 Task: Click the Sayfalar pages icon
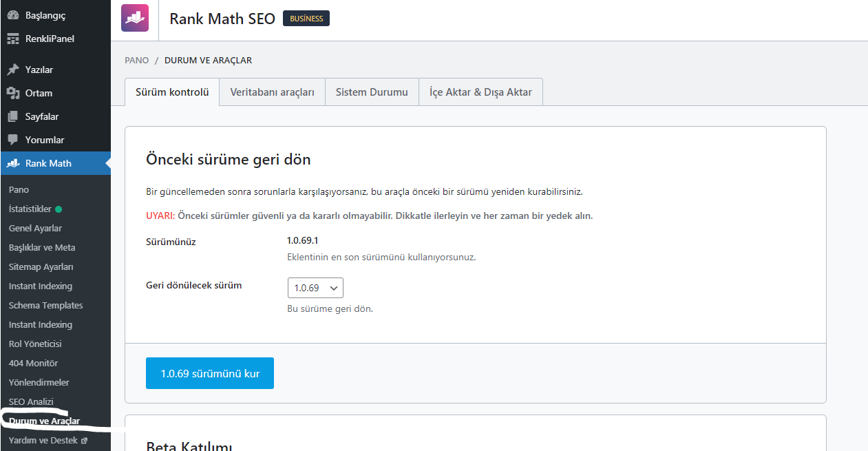point(13,116)
